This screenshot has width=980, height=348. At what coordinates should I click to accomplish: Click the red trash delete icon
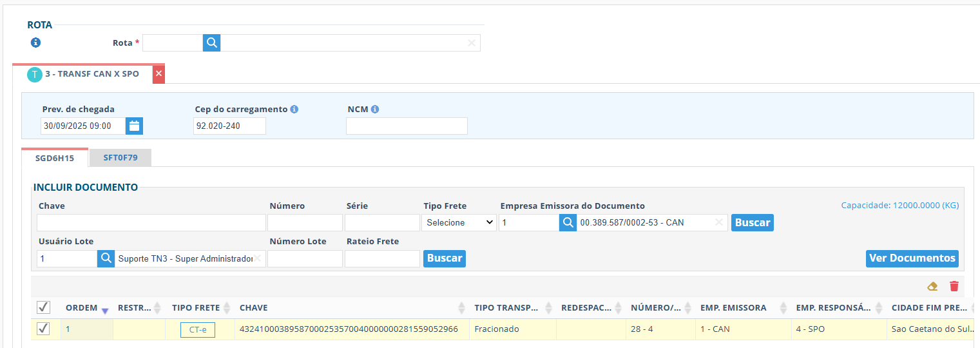tap(954, 286)
